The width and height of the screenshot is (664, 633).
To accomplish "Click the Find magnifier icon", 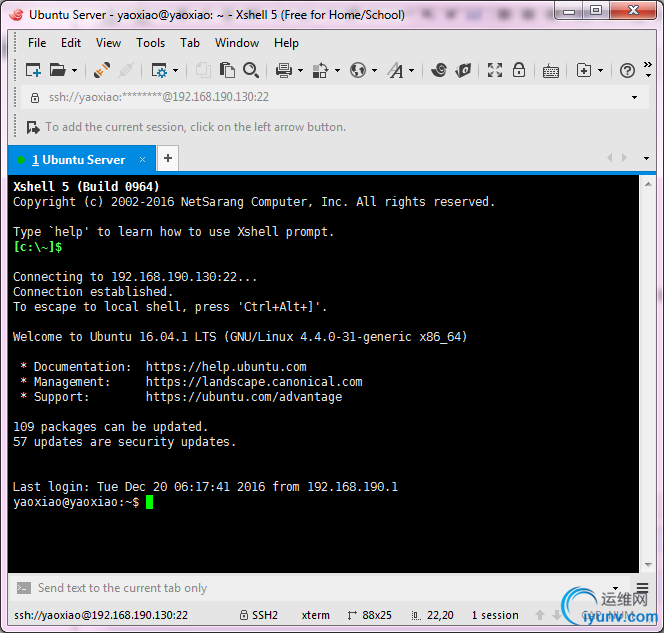I will click(x=251, y=70).
